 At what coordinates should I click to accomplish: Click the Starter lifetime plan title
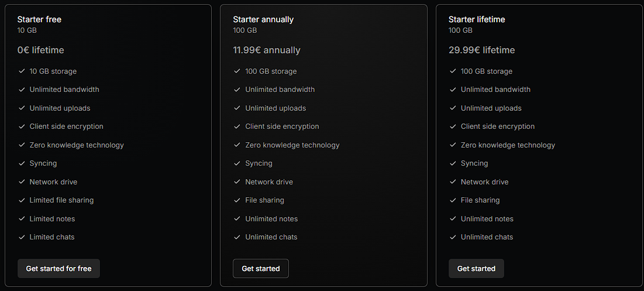click(477, 19)
